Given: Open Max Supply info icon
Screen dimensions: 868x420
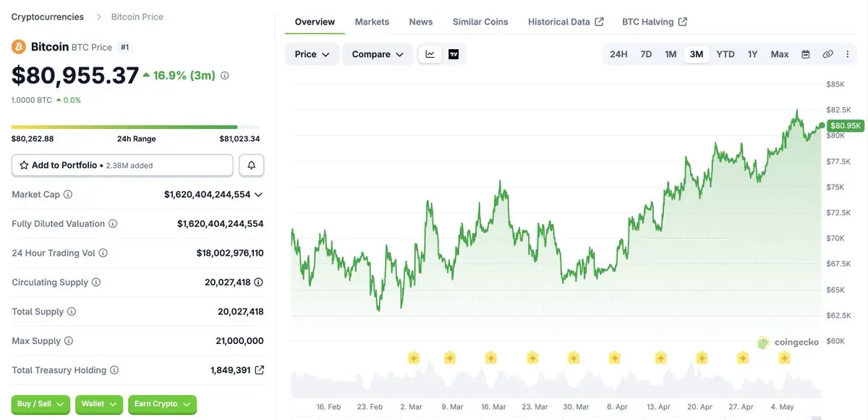Looking at the screenshot, I should pos(69,340).
